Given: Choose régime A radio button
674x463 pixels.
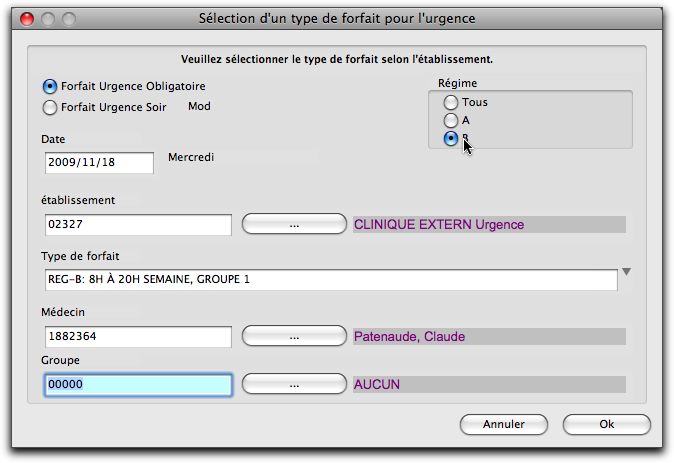Looking at the screenshot, I should pos(450,120).
